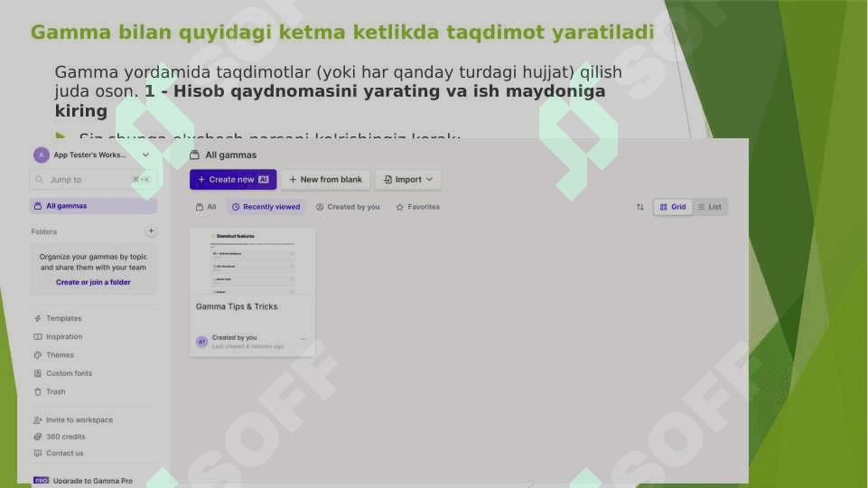Open the Import dropdown
The image size is (868, 488).
(408, 180)
